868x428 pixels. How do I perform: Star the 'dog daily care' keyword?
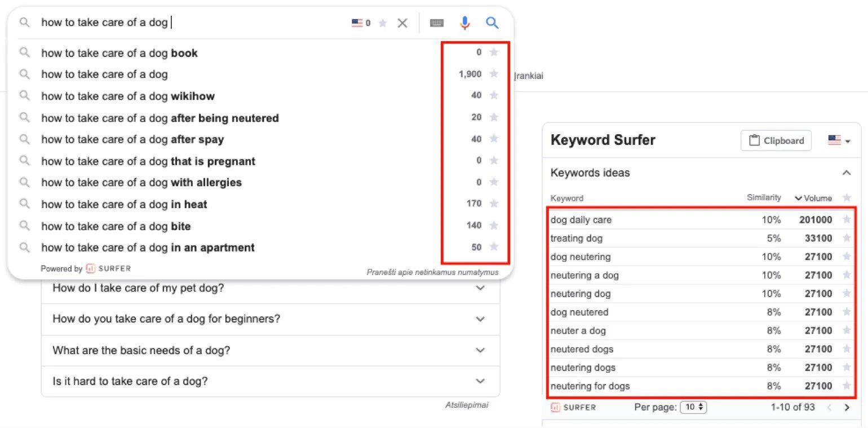click(x=846, y=220)
